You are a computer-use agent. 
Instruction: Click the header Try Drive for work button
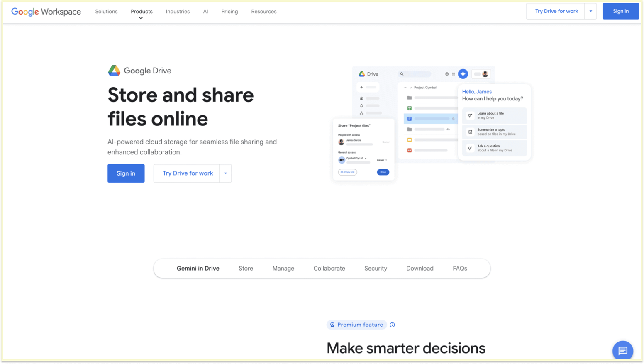[556, 11]
